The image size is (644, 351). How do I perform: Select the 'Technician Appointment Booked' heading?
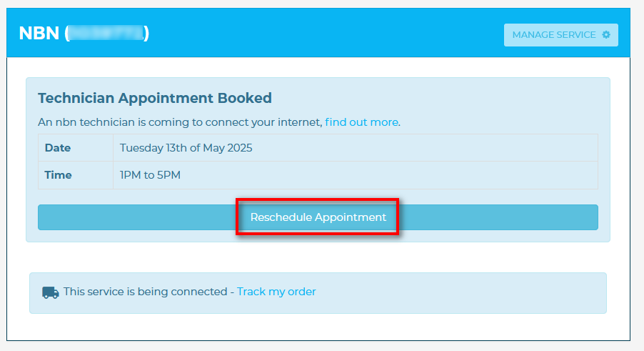coord(155,98)
